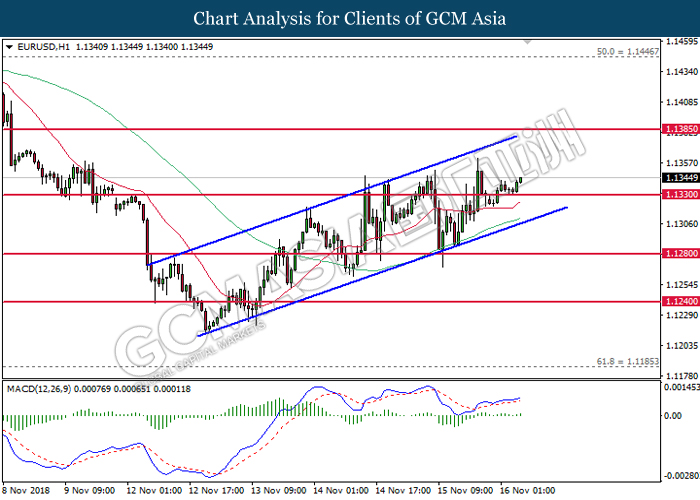Screen dimensions: 700x500
Task: Select the 1.14595 price scale value
Action: click(682, 42)
